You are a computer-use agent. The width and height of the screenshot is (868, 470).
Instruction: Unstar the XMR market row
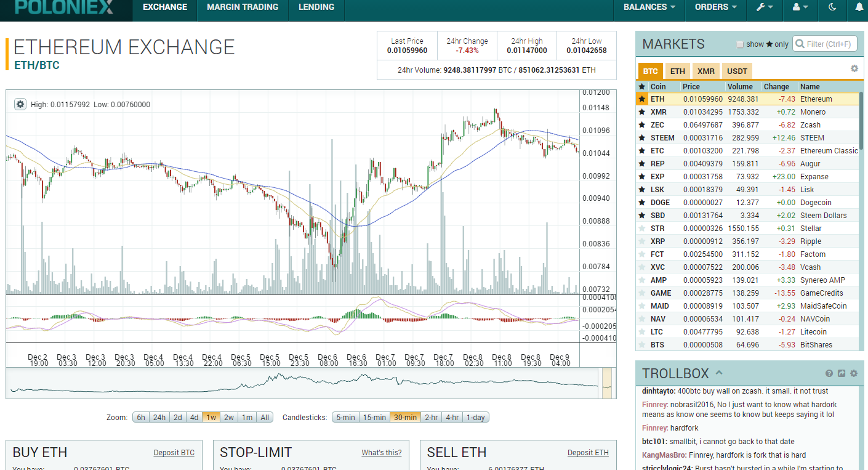[x=642, y=112]
